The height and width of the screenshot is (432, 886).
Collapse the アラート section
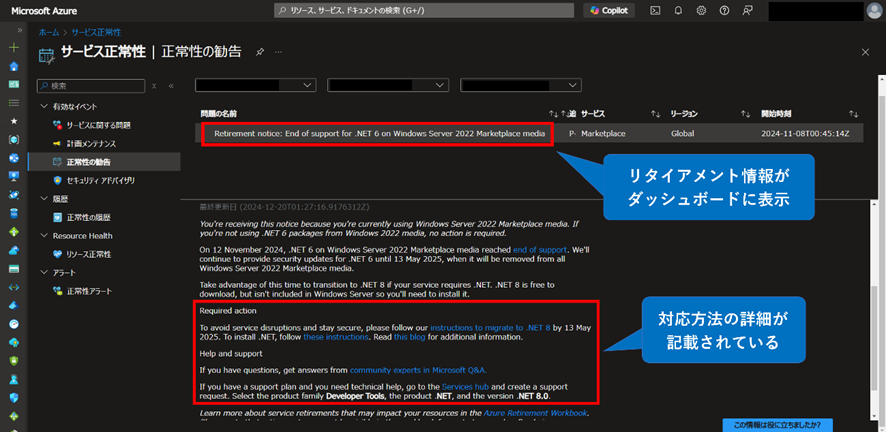point(45,273)
